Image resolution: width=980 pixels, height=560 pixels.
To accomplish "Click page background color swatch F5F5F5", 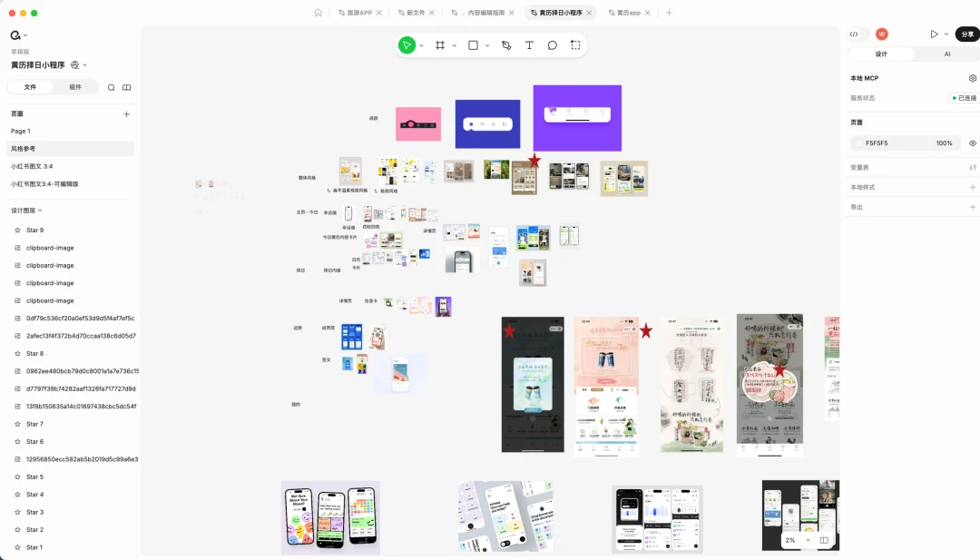I will [x=858, y=143].
